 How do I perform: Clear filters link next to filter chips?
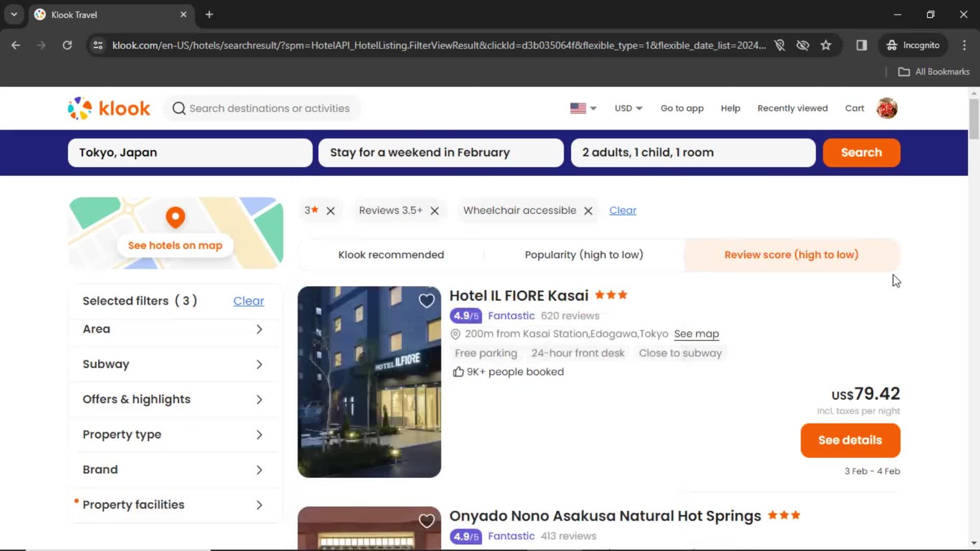click(623, 211)
